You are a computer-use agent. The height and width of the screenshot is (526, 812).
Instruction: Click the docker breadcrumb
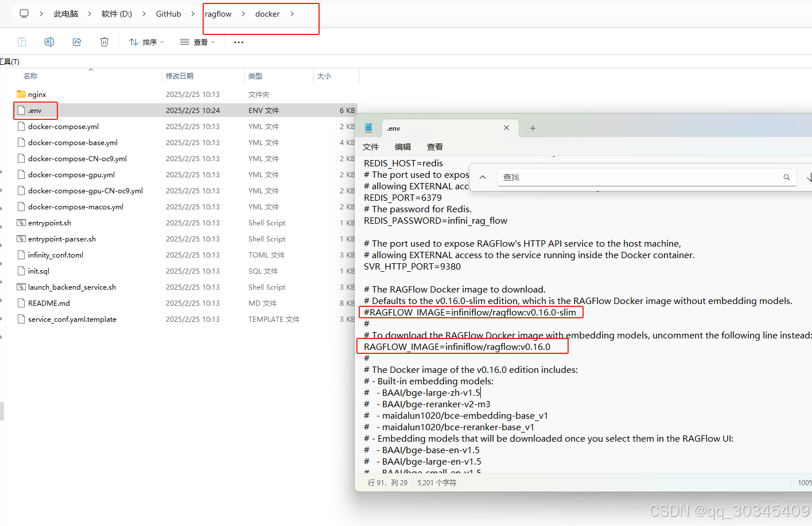(267, 14)
